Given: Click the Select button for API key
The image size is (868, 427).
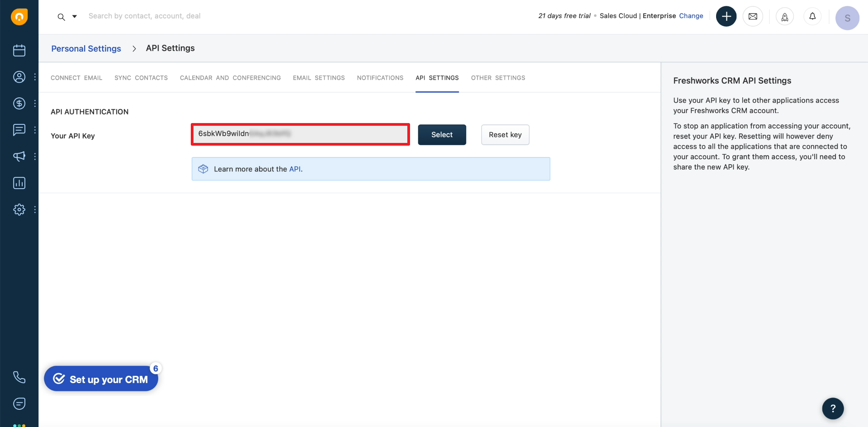Looking at the screenshot, I should tap(442, 135).
